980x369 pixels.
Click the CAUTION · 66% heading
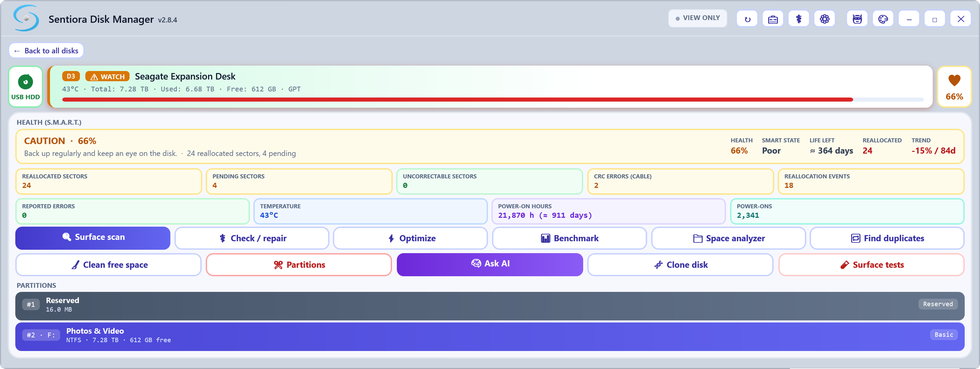click(x=60, y=141)
